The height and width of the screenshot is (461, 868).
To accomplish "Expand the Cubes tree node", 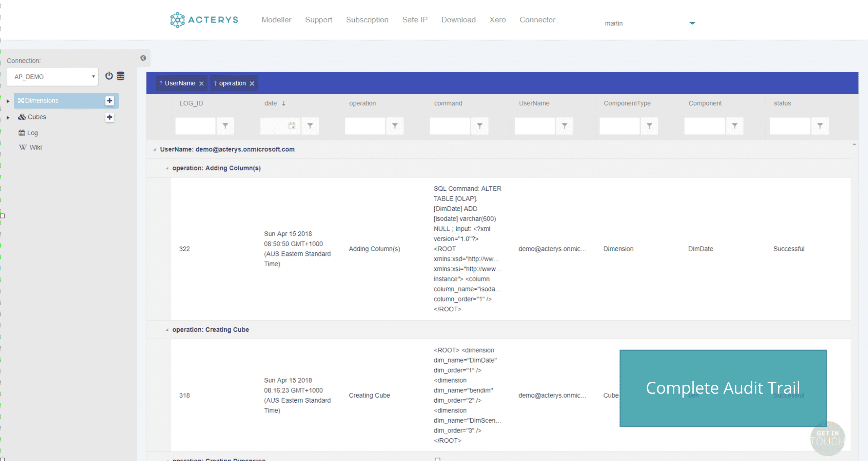I will pos(8,117).
